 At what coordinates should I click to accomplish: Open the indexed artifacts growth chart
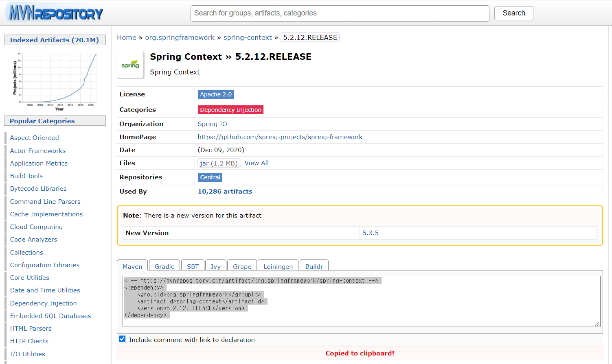55,81
